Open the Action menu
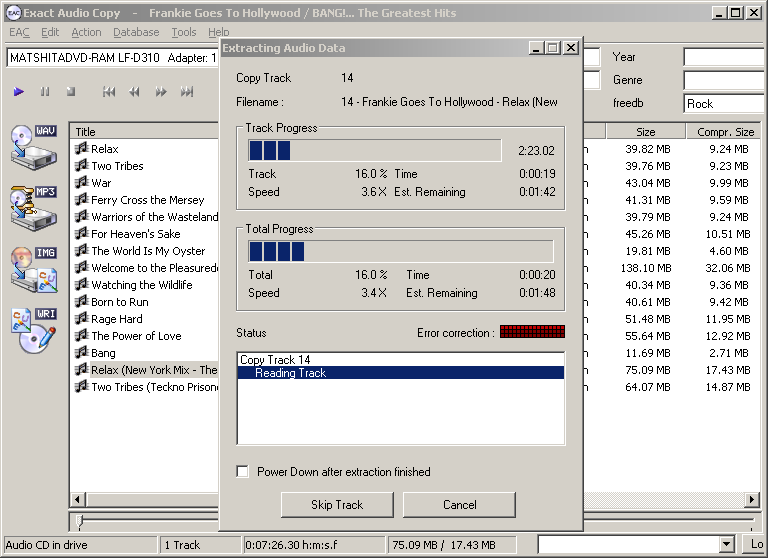 pos(86,32)
